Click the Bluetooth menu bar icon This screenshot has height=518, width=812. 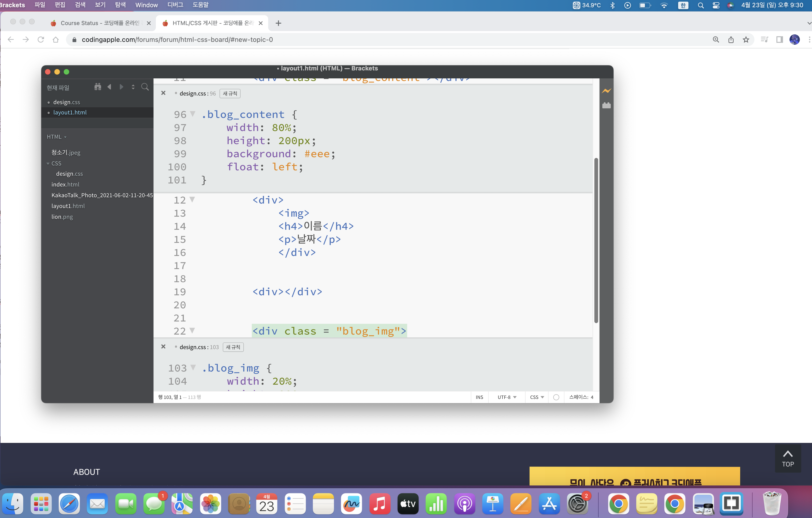pos(612,5)
